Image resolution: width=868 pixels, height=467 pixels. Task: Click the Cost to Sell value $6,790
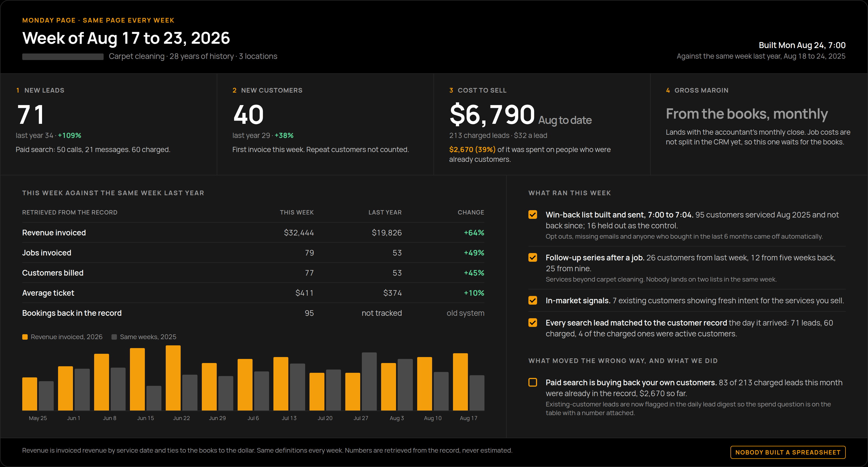tap(492, 115)
